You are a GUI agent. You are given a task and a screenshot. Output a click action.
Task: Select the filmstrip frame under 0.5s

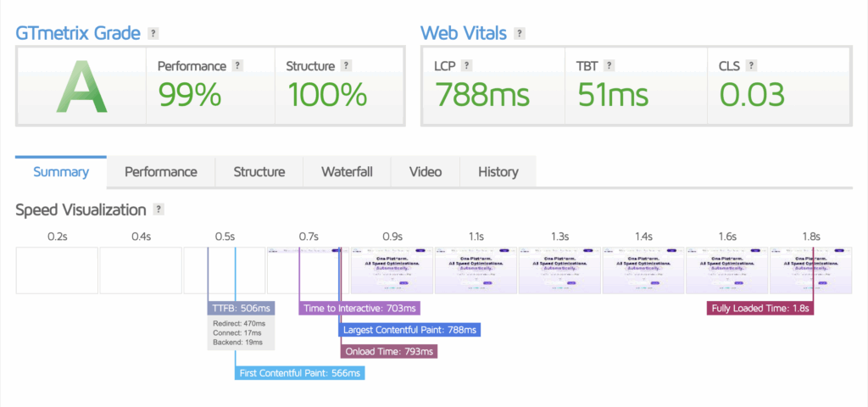point(224,270)
